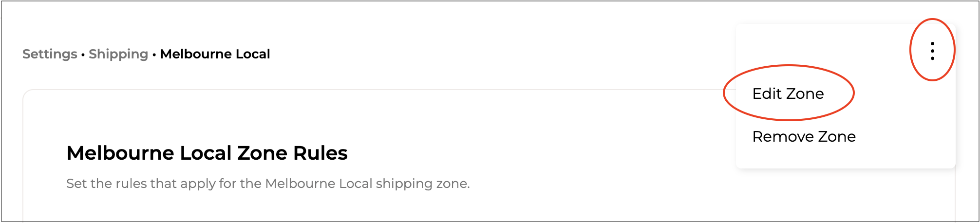Click the zone rules description text
The height and width of the screenshot is (223, 980).
[x=268, y=184]
